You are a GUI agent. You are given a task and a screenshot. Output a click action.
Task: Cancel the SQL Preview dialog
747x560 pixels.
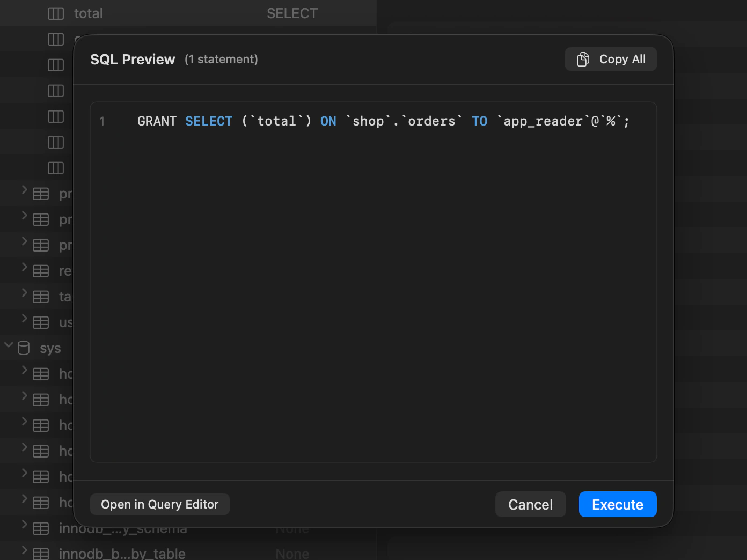pos(530,504)
